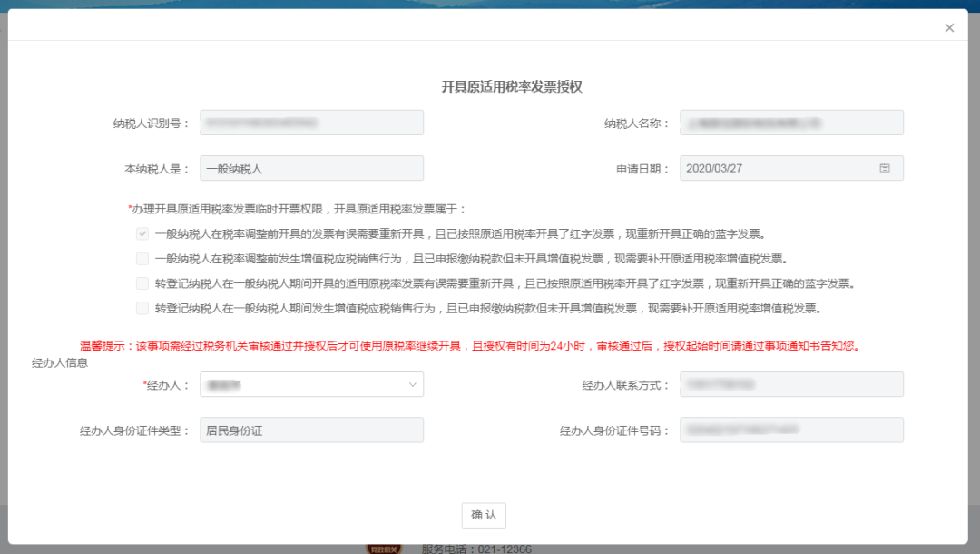Open the calendar icon in 申请日期 field

click(x=885, y=168)
